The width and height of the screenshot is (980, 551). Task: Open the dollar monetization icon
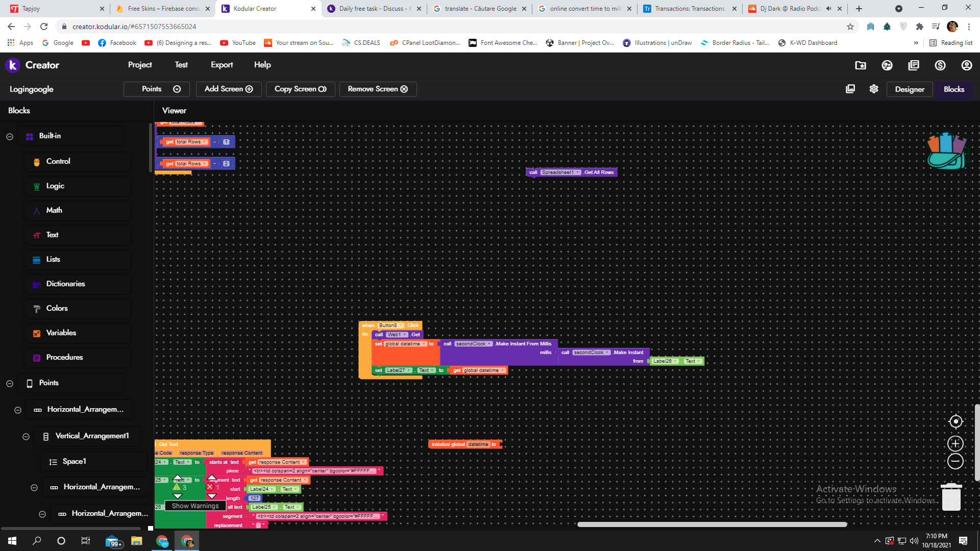point(940,65)
